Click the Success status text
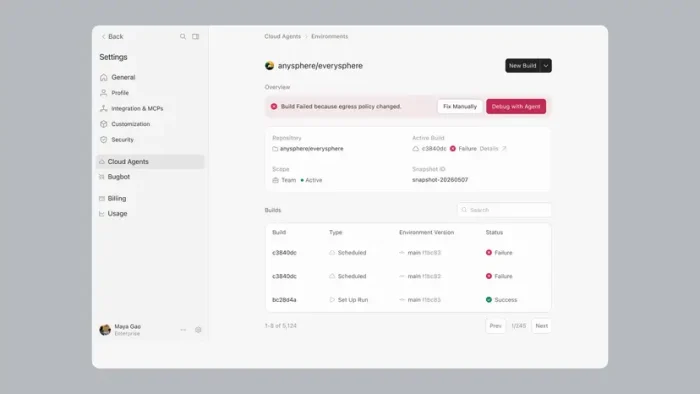700x394 pixels. pos(505,300)
